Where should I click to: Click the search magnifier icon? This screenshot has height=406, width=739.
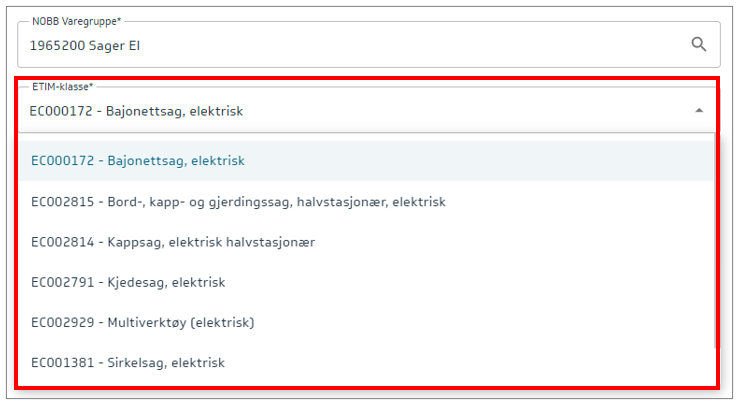coord(698,44)
